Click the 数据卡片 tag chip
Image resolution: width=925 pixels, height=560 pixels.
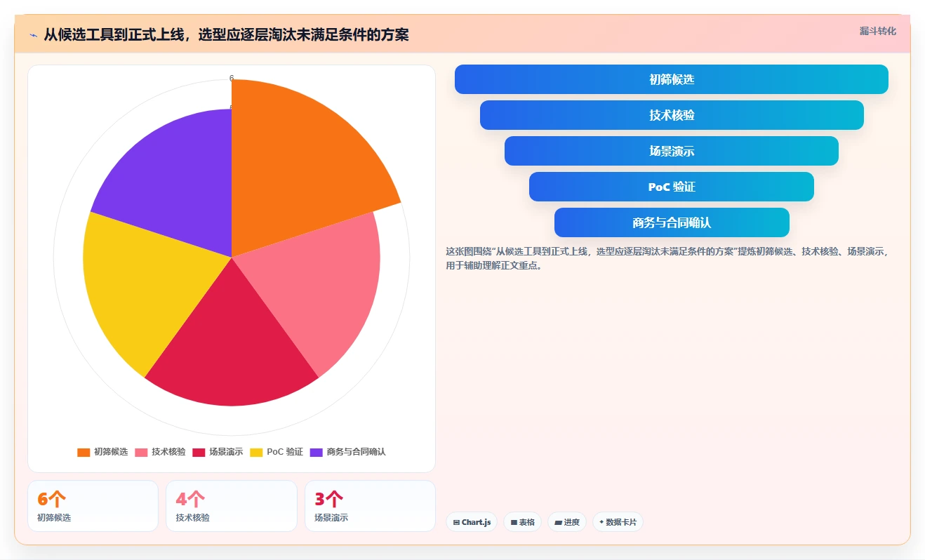click(x=618, y=522)
